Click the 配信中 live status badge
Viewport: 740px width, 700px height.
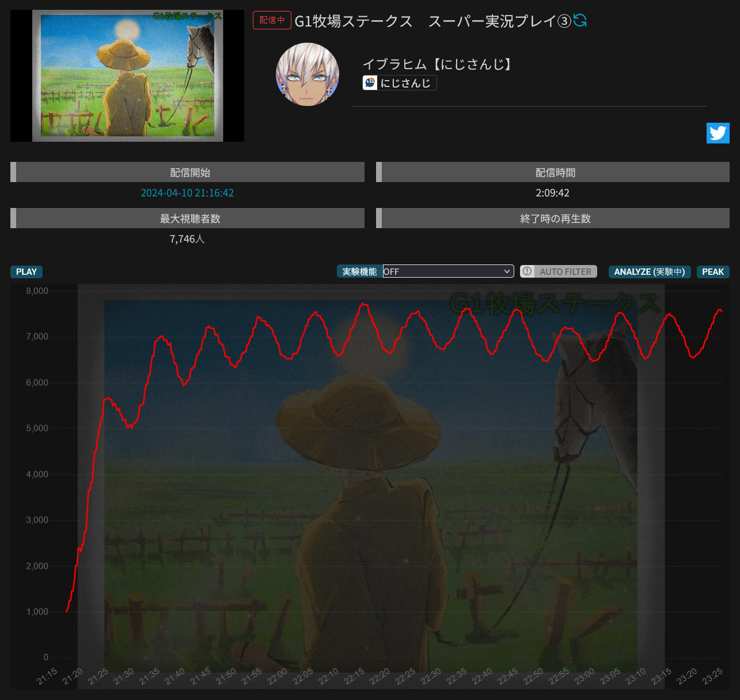click(272, 20)
